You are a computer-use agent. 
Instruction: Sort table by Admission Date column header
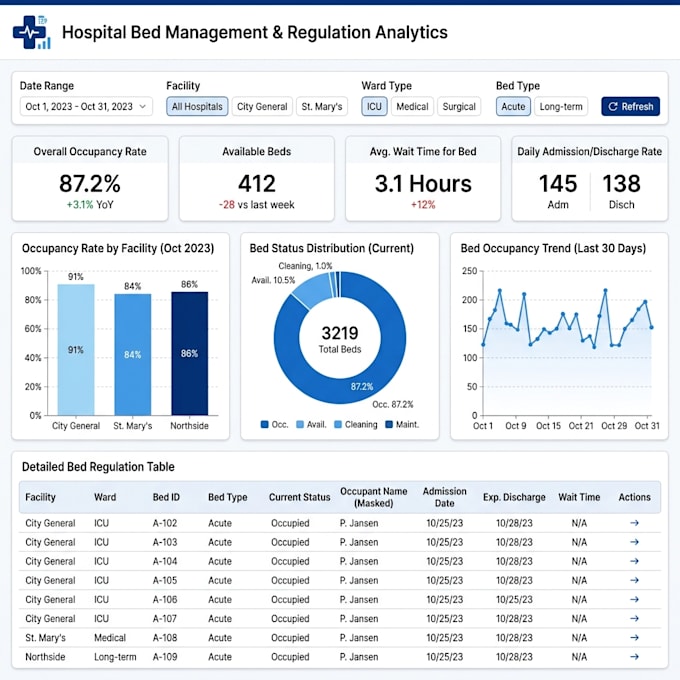pos(445,497)
